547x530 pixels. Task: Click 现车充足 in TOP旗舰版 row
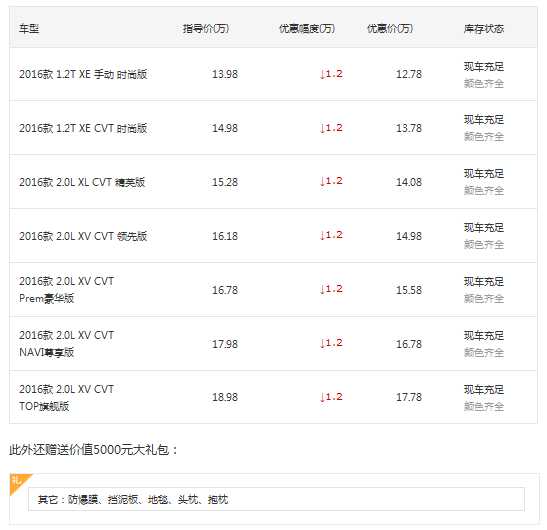[x=484, y=389]
